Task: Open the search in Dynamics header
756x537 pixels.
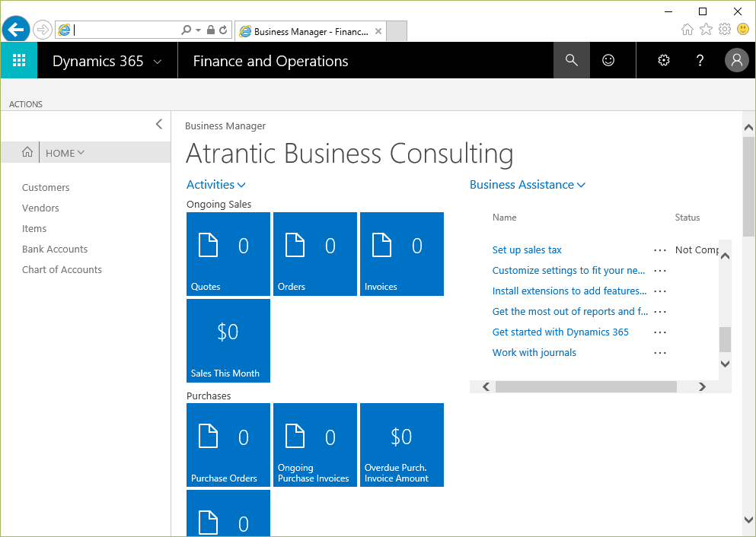Action: click(571, 60)
